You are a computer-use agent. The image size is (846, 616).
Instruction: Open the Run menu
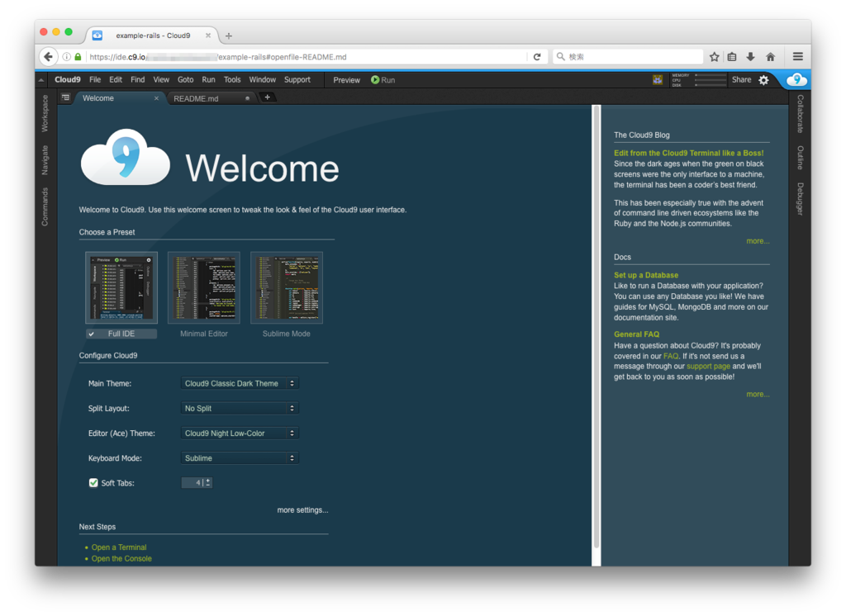click(x=208, y=80)
